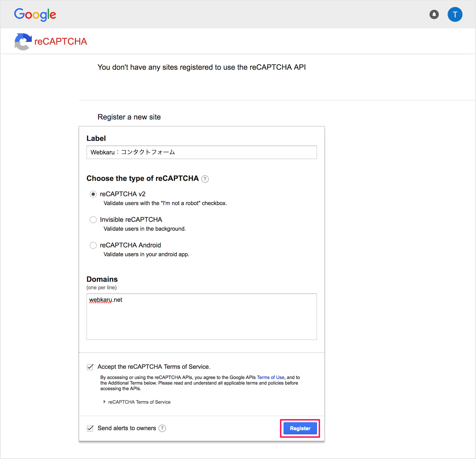Click the "Validate users in your android app." text

(x=147, y=254)
